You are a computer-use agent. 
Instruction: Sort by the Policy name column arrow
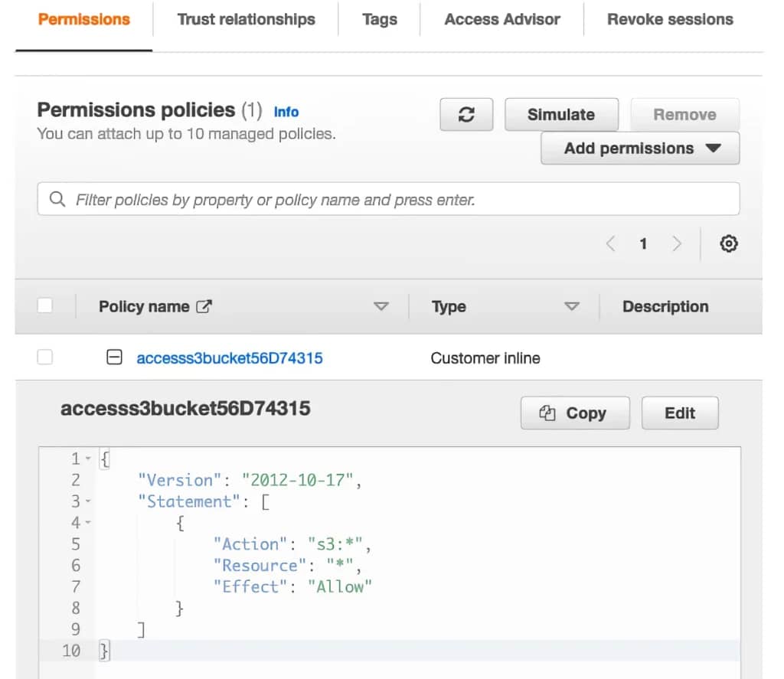tap(381, 306)
